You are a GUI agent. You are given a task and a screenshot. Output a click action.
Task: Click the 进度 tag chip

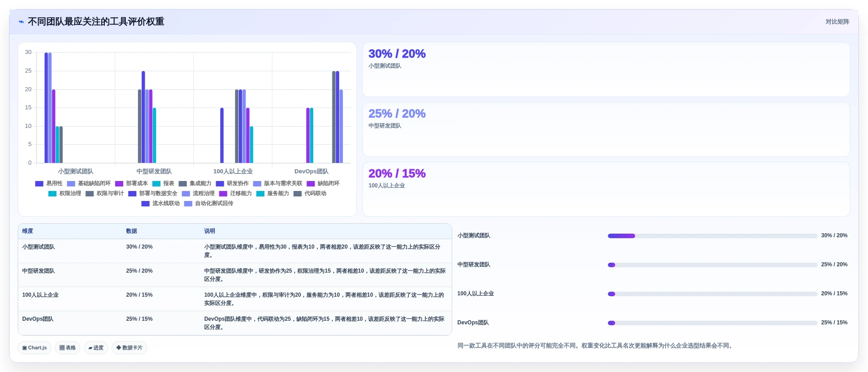pos(96,348)
